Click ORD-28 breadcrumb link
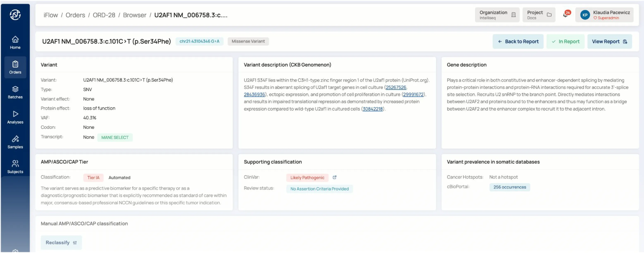The height and width of the screenshot is (253, 644). pyautogui.click(x=104, y=15)
